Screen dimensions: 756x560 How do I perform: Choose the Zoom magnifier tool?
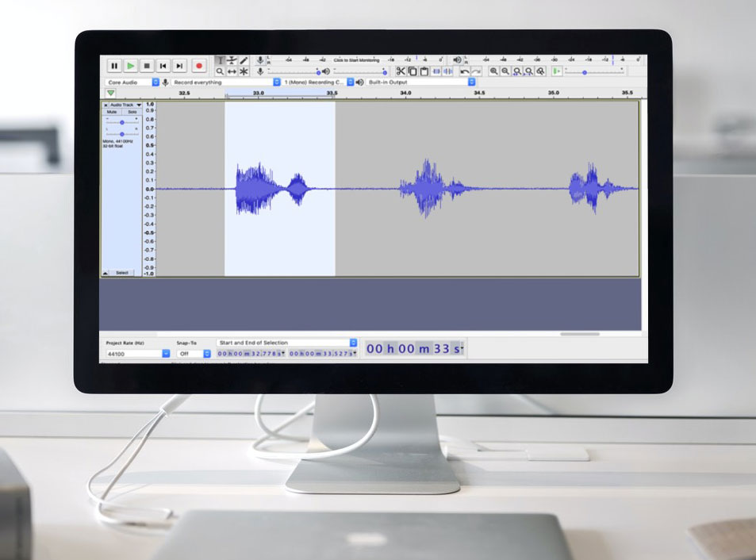220,71
